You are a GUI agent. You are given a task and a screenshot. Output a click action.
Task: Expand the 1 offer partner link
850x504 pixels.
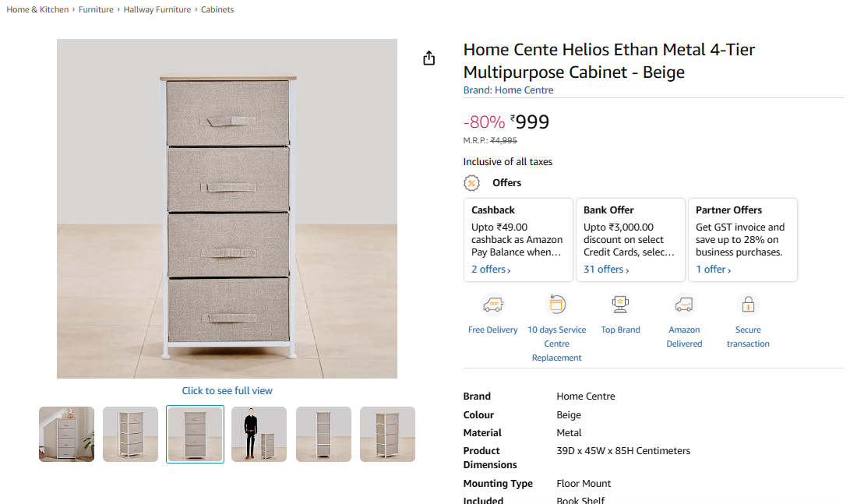[713, 270]
